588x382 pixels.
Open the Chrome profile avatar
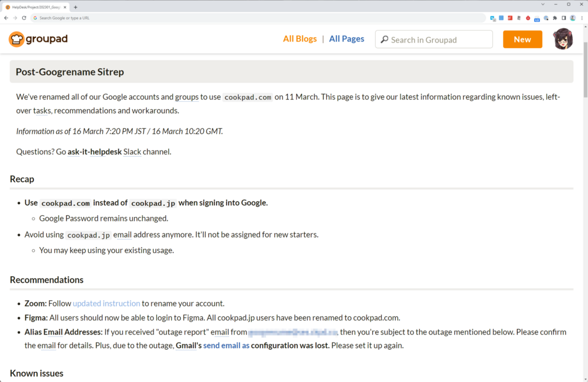point(573,18)
